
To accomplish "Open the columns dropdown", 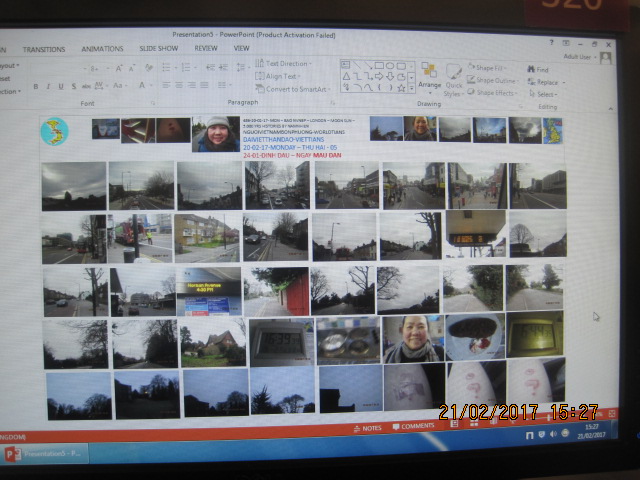I will (223, 85).
